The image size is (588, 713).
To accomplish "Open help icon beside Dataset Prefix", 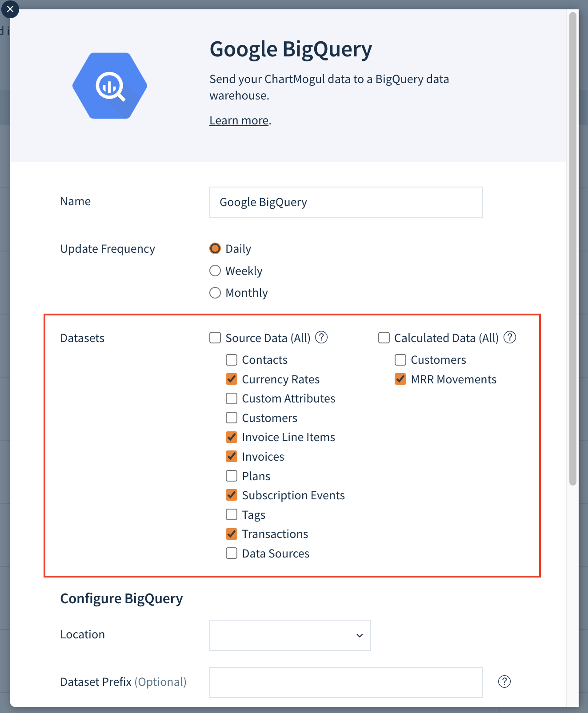I will (504, 681).
